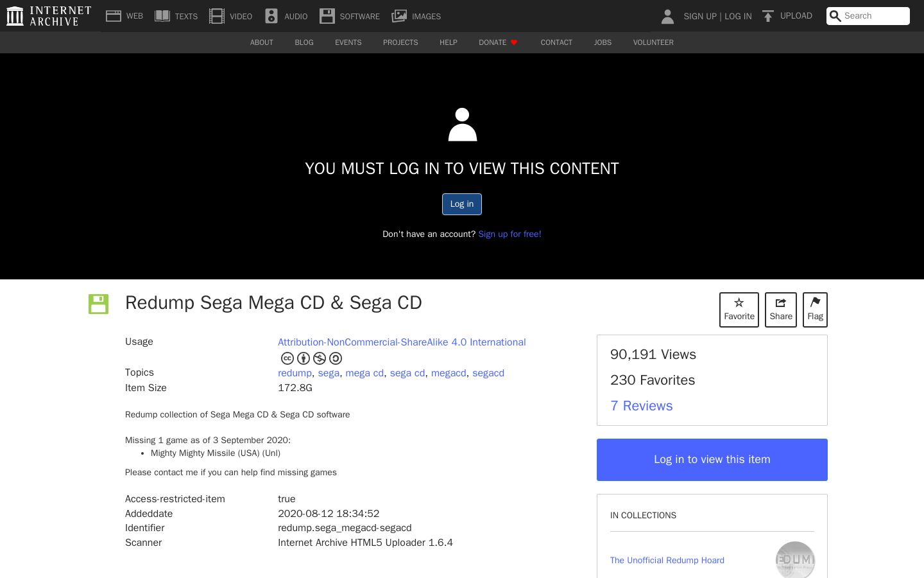Viewport: 924px width, 578px height.
Task: Click Sign up for free link
Action: [x=510, y=234]
